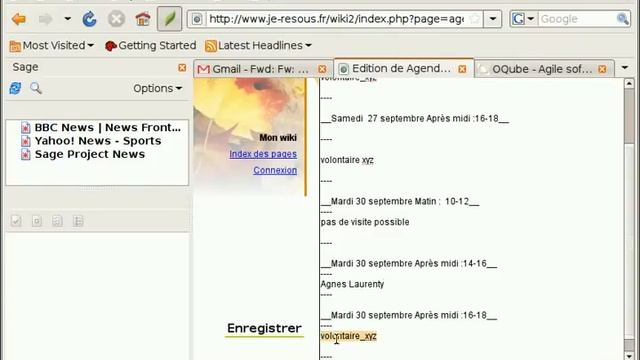Screen dimensions: 640x360
Task: Click the page scrollbar down arrow
Action: [629, 356]
